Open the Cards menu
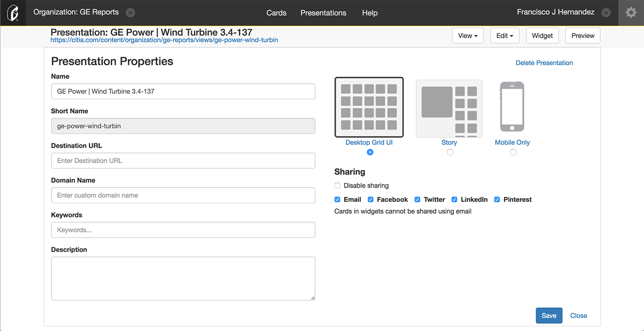The height and width of the screenshot is (331, 644). pyautogui.click(x=276, y=13)
